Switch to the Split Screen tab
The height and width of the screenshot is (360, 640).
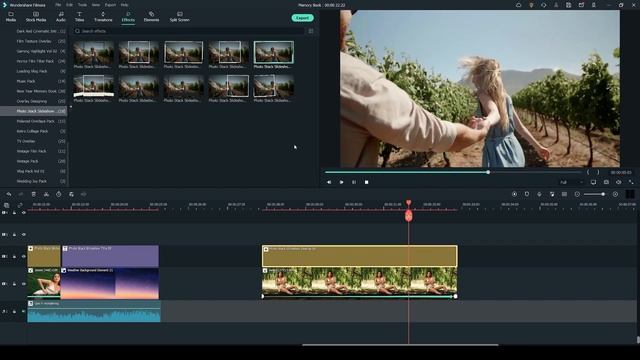coord(180,17)
